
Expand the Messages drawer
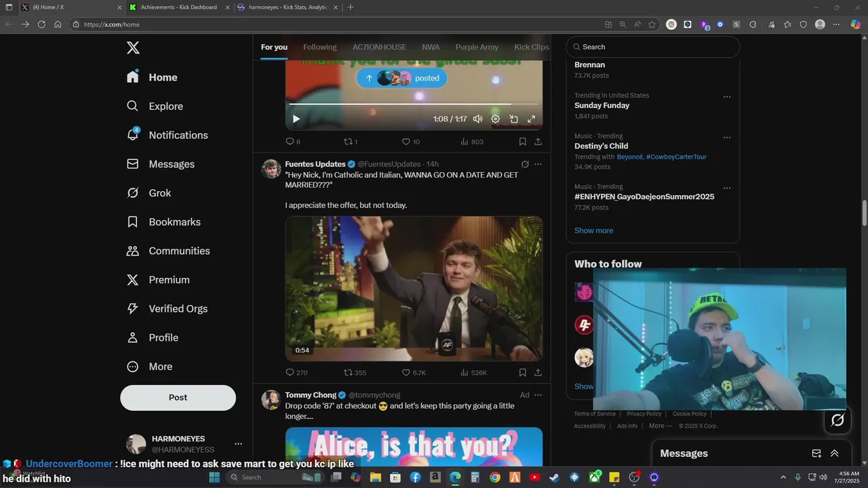point(835,453)
